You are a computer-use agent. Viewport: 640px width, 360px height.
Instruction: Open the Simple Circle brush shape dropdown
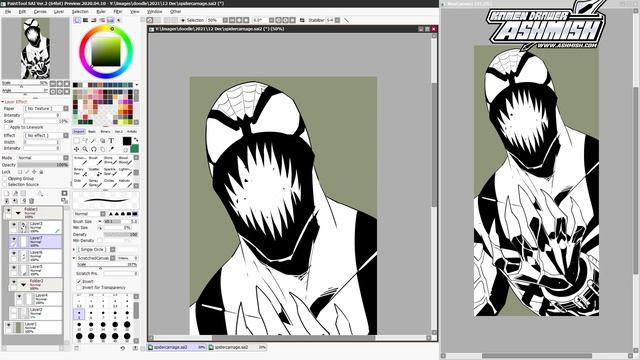click(x=113, y=249)
